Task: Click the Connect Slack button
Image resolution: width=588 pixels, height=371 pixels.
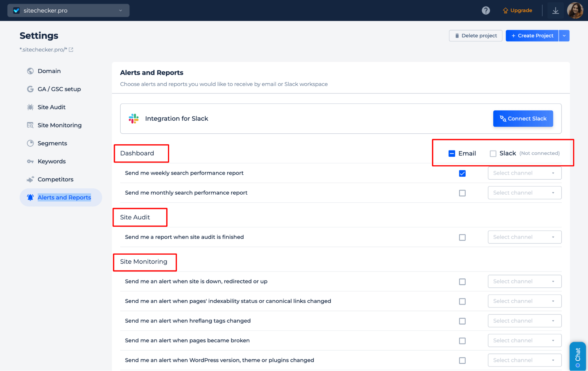Action: point(523,119)
